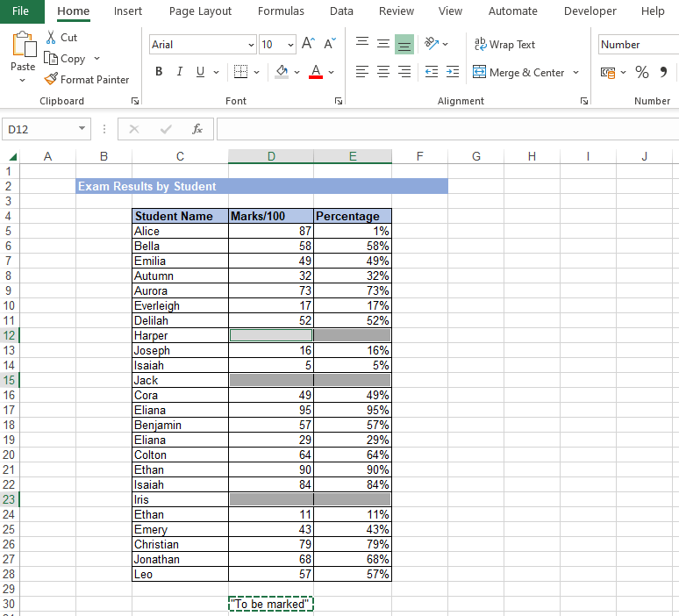The width and height of the screenshot is (679, 616).
Task: Click the Cut scissors icon
Action: point(51,38)
